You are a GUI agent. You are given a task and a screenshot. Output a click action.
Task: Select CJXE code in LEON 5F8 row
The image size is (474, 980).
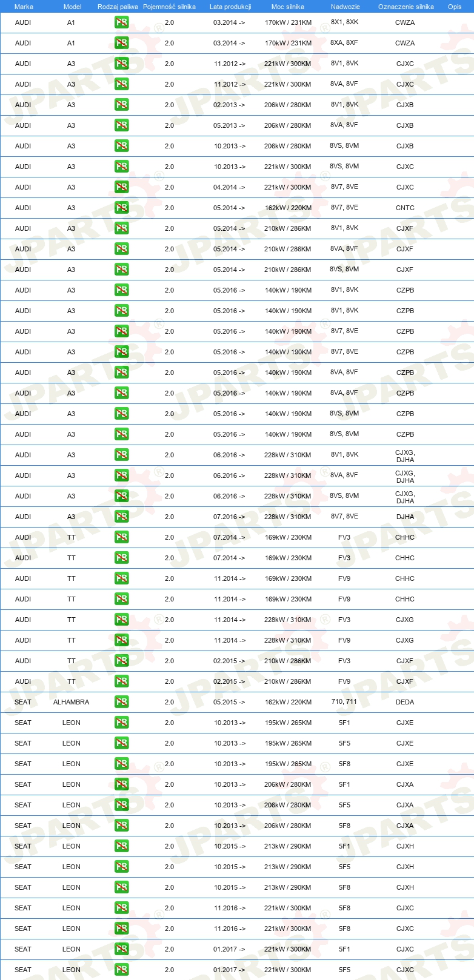pyautogui.click(x=405, y=764)
